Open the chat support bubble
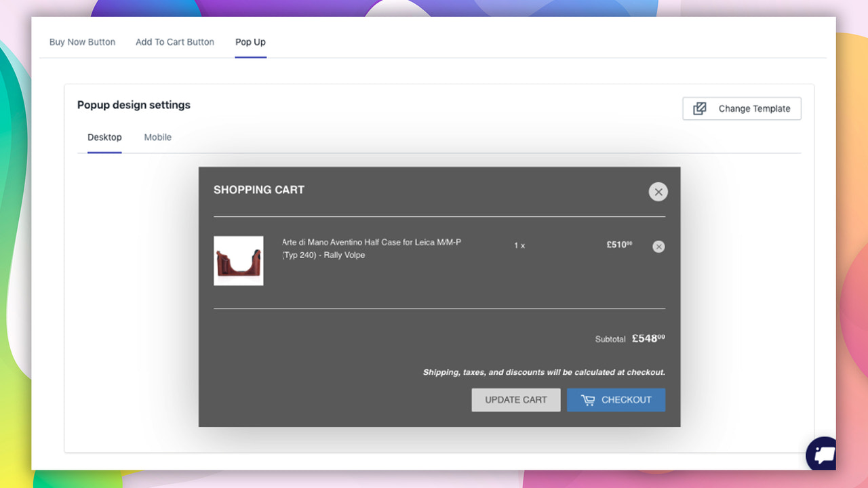868x488 pixels. click(x=821, y=454)
